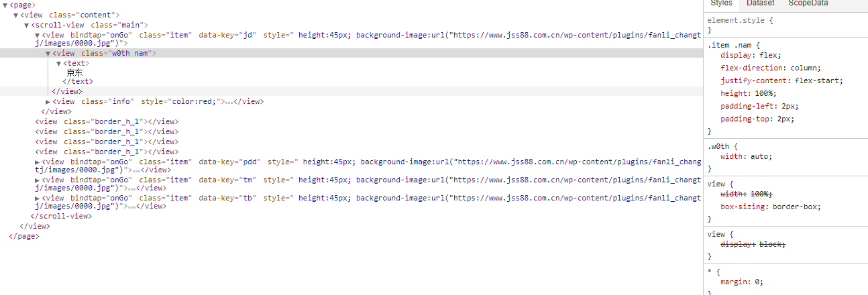Edit the margin: 0 declaration

(x=743, y=282)
